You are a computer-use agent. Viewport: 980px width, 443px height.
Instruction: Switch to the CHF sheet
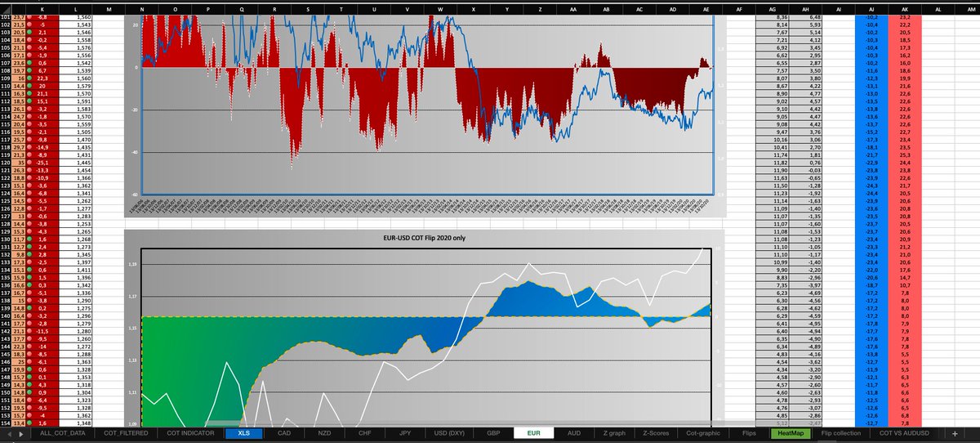click(365, 434)
